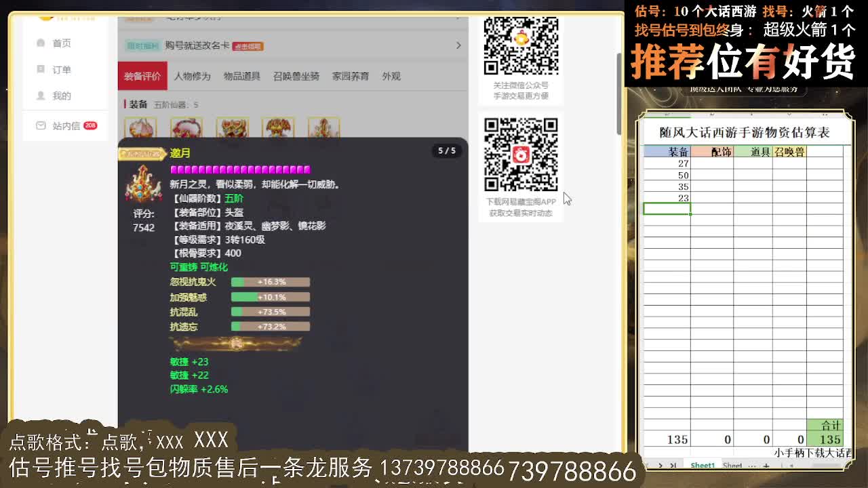Click the Sheet1 tab in the spreadsheet

(x=702, y=465)
